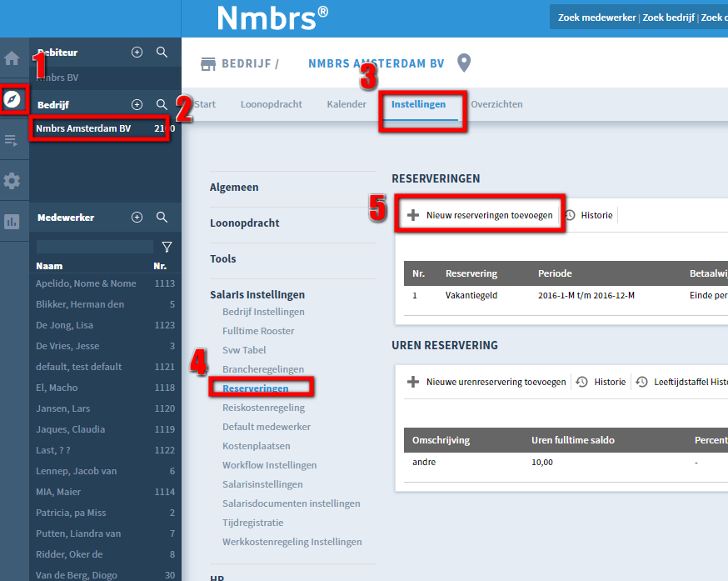
Task: Open Salarisinstellingen link
Action: [262, 484]
